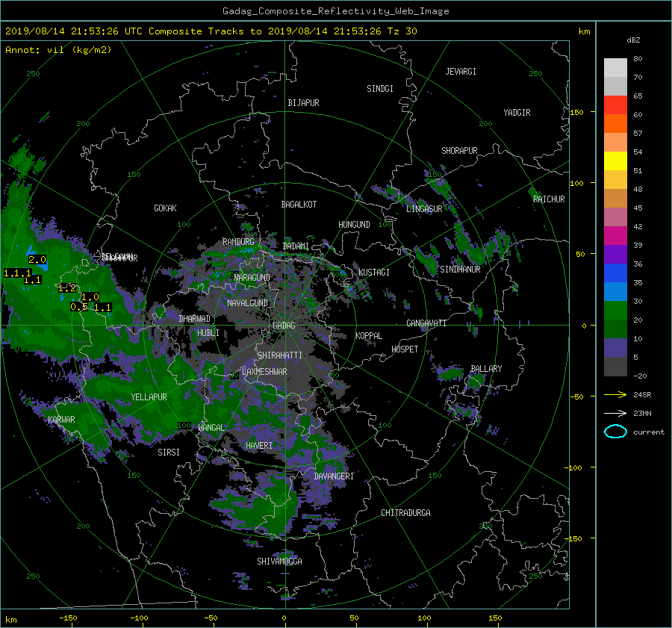This screenshot has width=672, height=628.
Task: Click the RAICHUR label
Action: tap(549, 199)
